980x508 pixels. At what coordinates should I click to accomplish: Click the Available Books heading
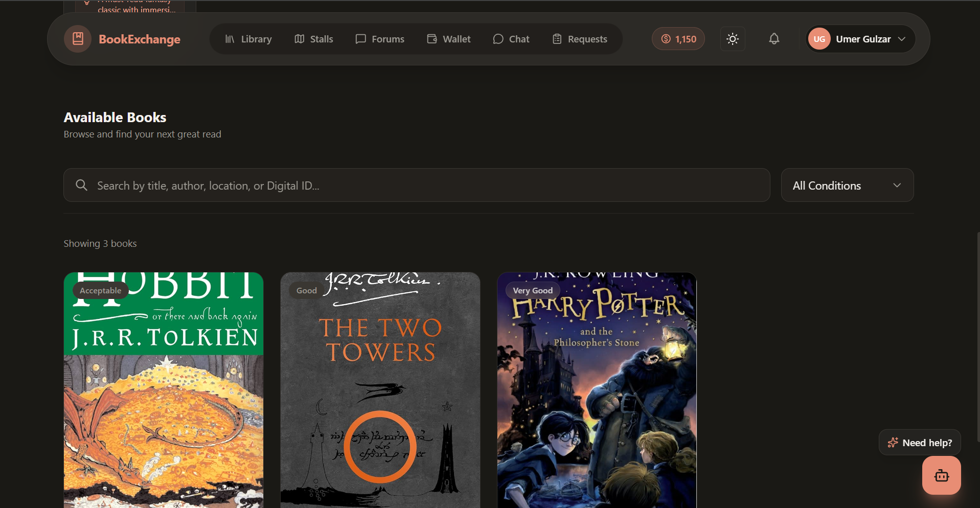point(115,118)
